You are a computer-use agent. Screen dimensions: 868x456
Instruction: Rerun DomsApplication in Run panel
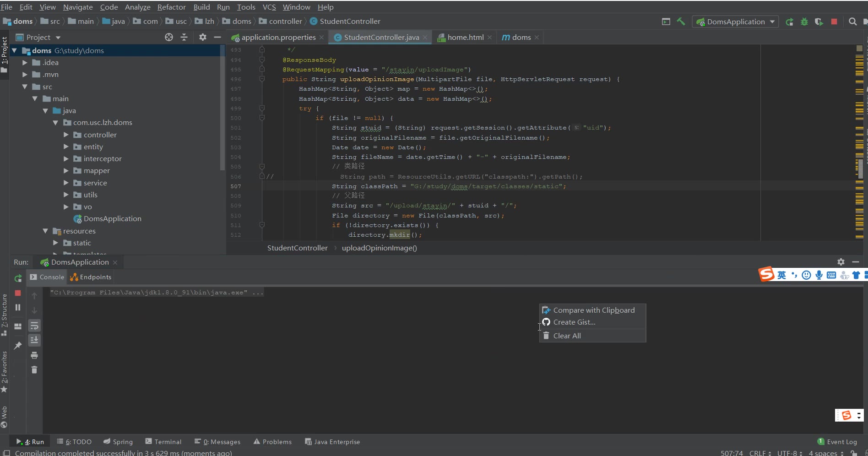point(18,278)
